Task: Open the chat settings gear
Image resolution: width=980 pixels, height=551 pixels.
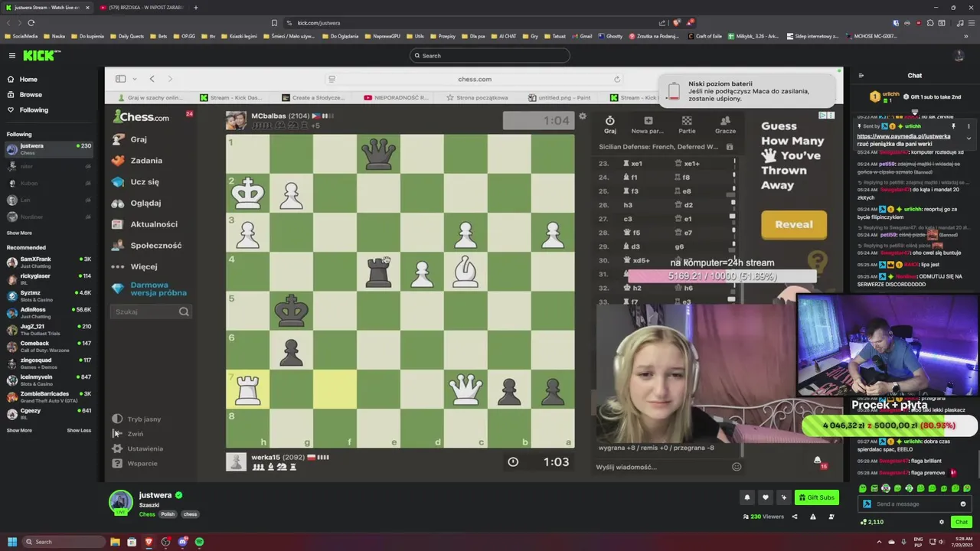Action: 942,522
